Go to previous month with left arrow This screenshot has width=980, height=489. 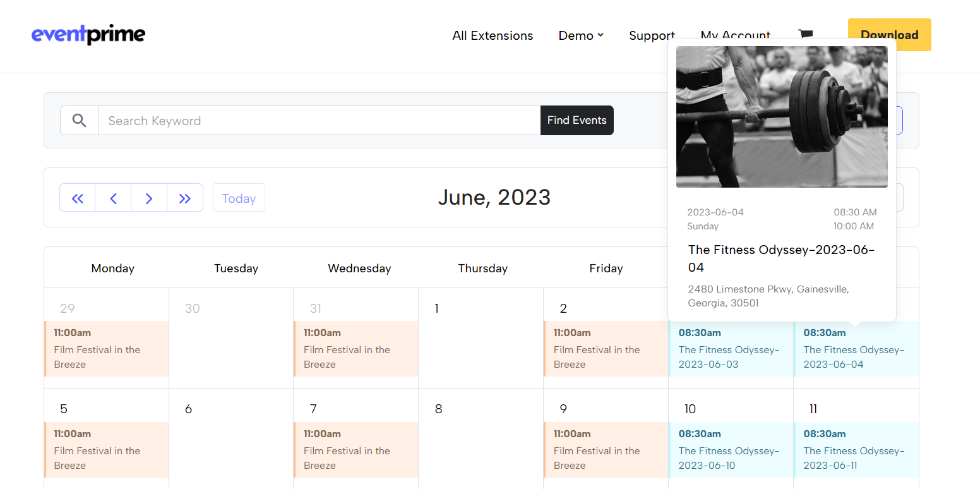(113, 198)
